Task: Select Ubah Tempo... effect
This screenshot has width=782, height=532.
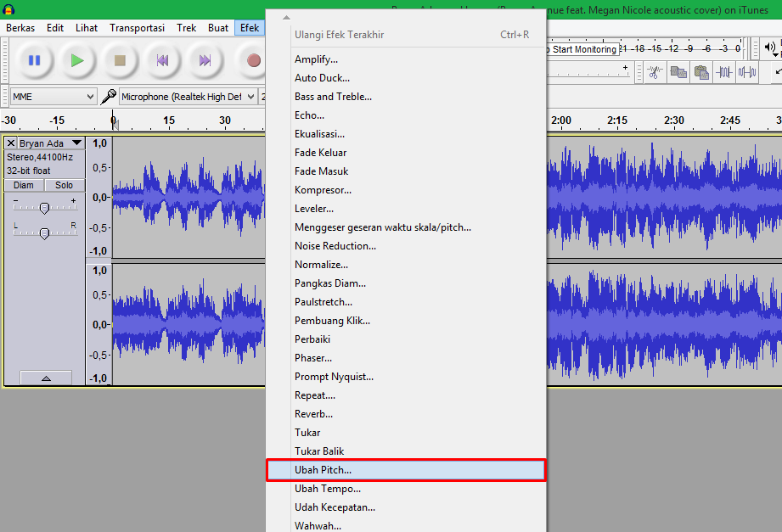Action: 406,489
